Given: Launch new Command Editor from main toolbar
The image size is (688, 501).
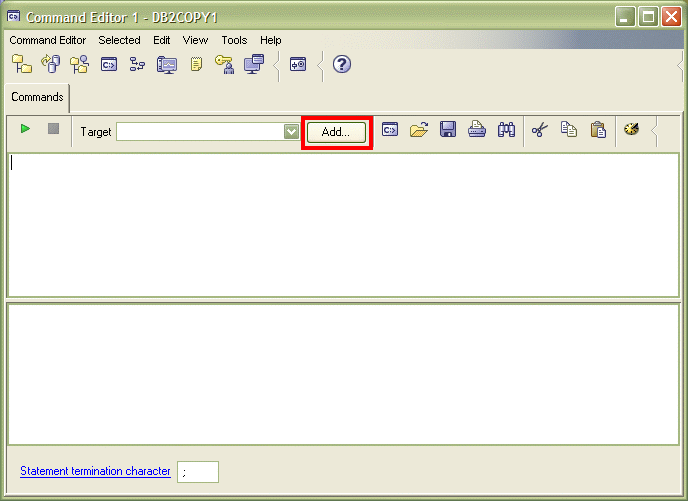Looking at the screenshot, I should [x=109, y=64].
